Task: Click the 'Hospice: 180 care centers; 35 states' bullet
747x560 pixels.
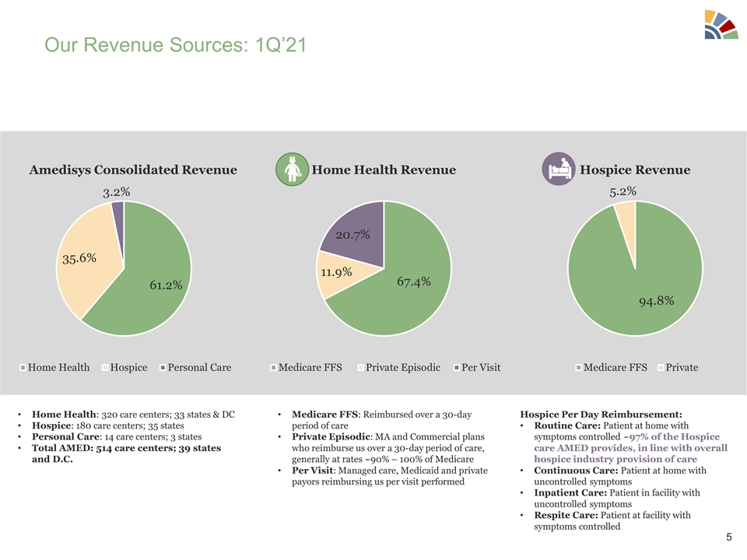Action: pos(107,425)
